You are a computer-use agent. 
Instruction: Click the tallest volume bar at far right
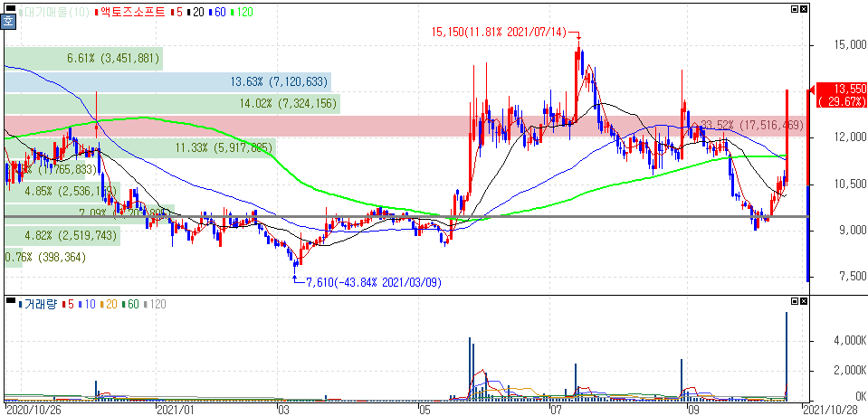click(787, 356)
